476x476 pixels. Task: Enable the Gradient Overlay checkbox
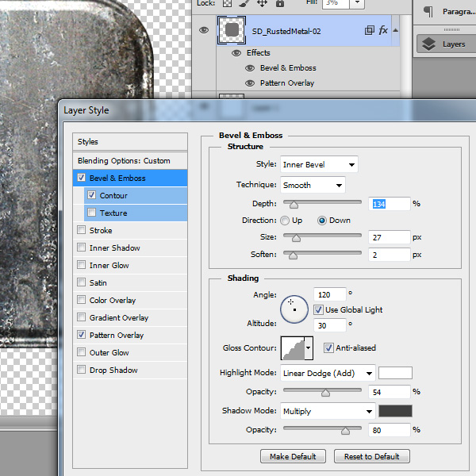pos(82,317)
